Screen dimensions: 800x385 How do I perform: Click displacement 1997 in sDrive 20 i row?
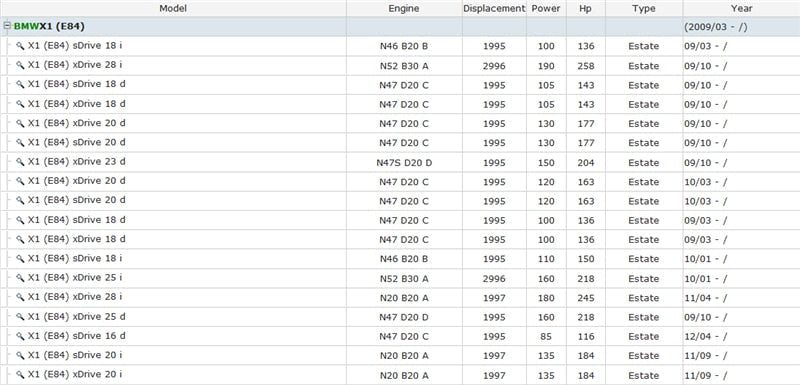coord(494,356)
